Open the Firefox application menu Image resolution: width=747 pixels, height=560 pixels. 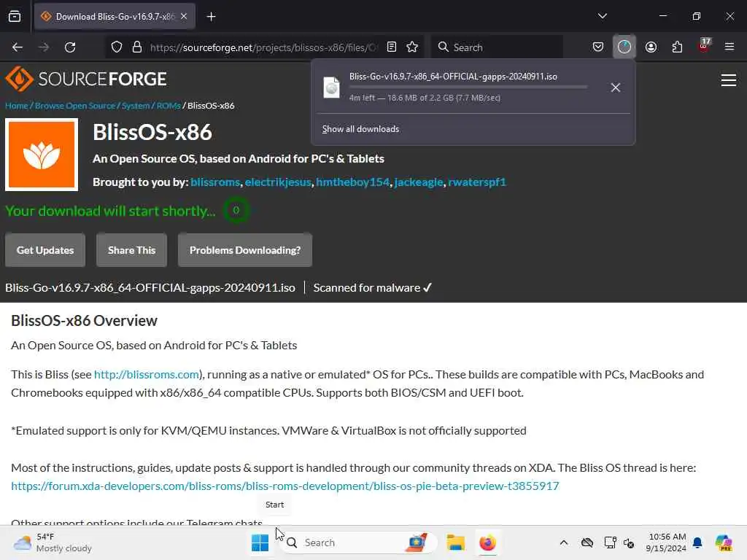(x=729, y=47)
